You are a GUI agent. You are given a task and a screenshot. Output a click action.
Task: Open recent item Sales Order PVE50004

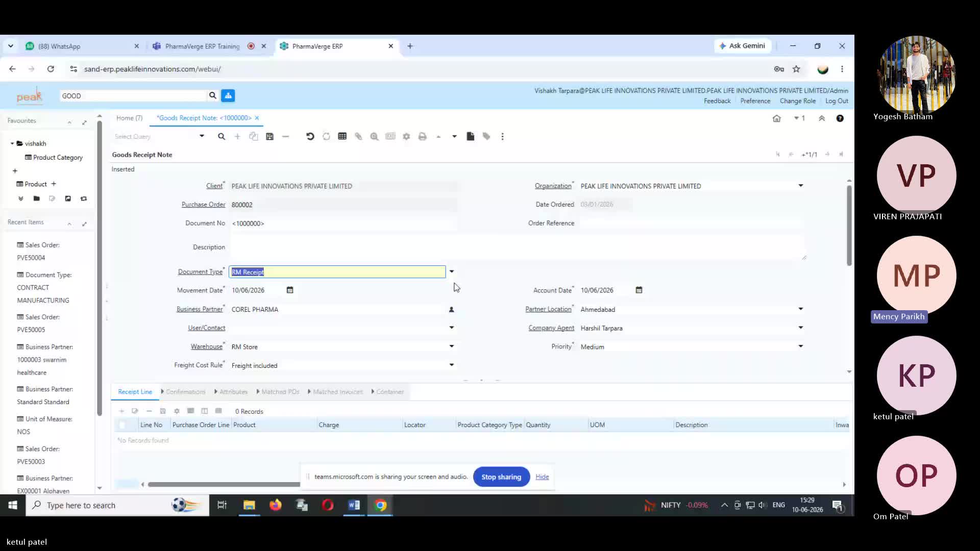coord(38,251)
